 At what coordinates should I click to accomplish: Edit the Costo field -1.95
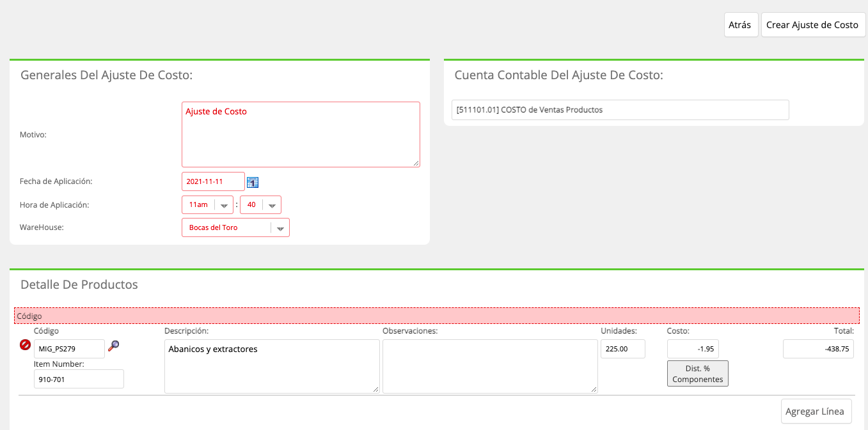pyautogui.click(x=693, y=349)
